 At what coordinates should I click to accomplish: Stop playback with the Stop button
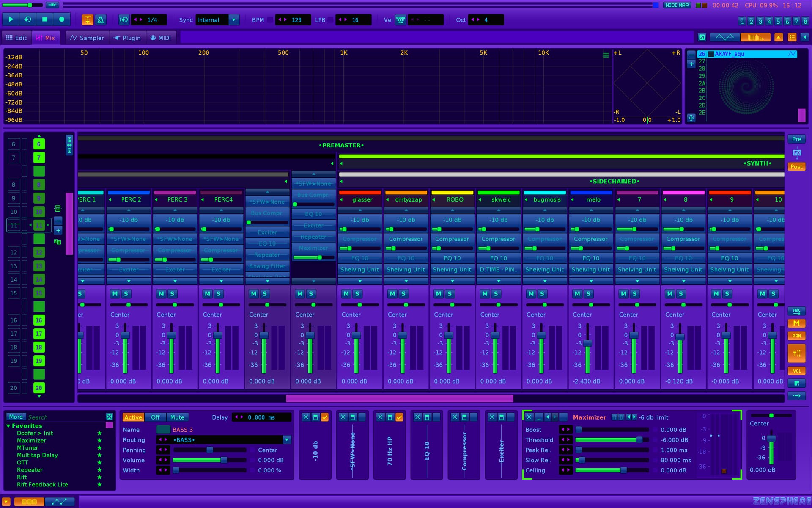pos(45,19)
